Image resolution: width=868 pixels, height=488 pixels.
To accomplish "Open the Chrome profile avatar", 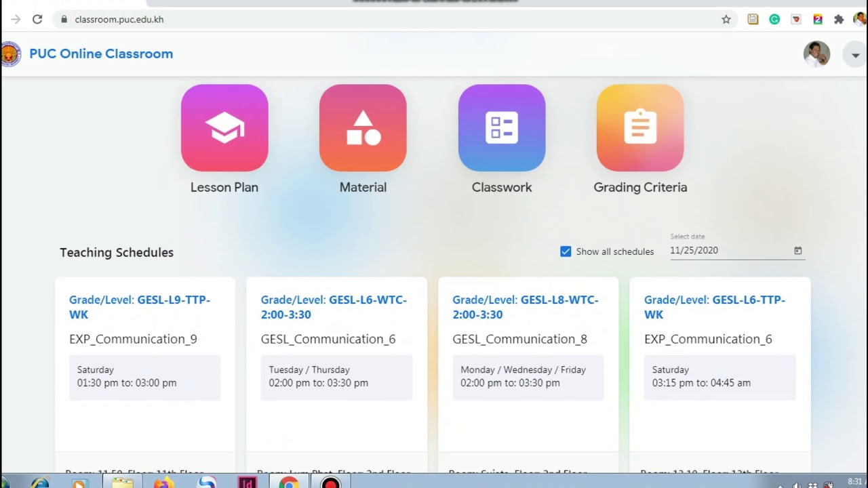I will pos(860,20).
